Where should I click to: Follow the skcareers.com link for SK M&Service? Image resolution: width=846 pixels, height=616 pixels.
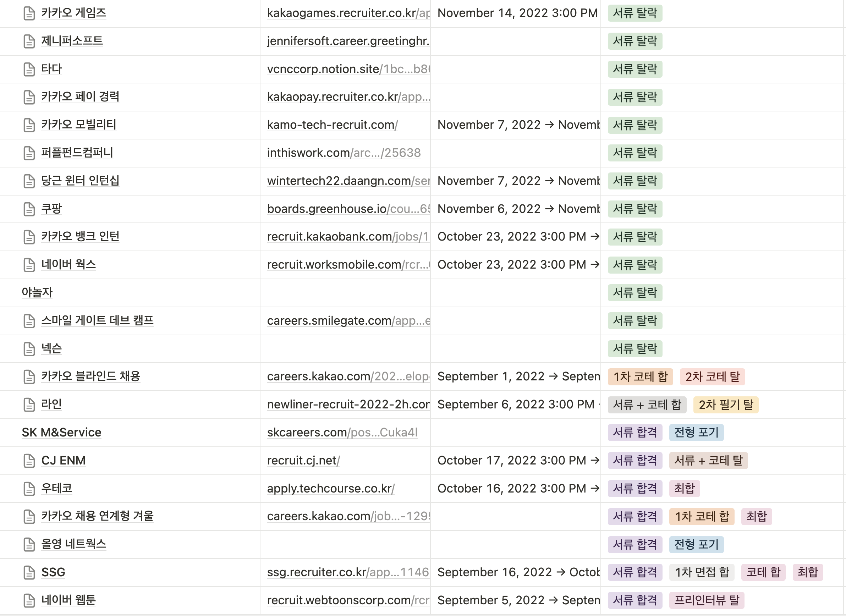[342, 433]
